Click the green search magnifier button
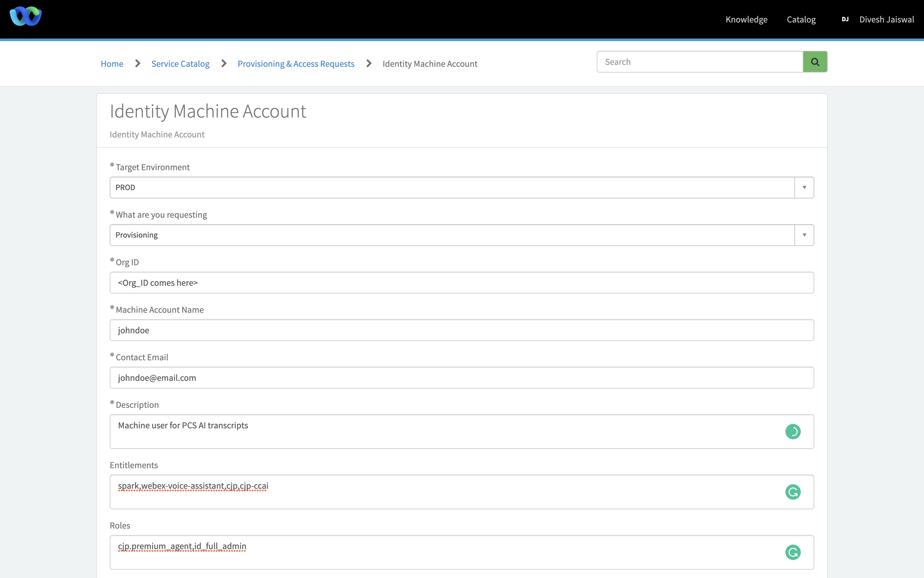The width and height of the screenshot is (924, 578). (x=815, y=62)
